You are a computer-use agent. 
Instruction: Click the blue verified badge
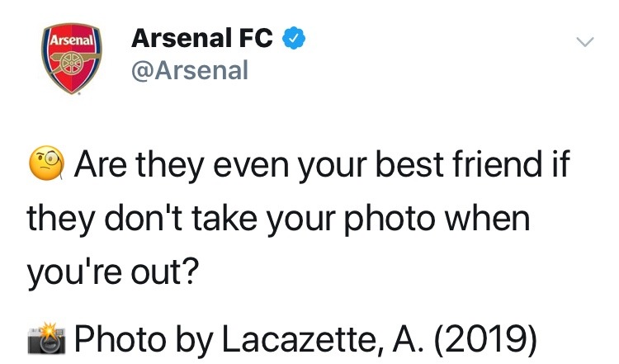click(293, 38)
